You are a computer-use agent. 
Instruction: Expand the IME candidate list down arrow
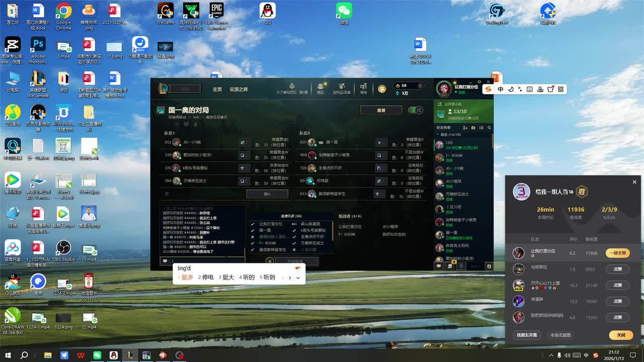click(x=298, y=278)
